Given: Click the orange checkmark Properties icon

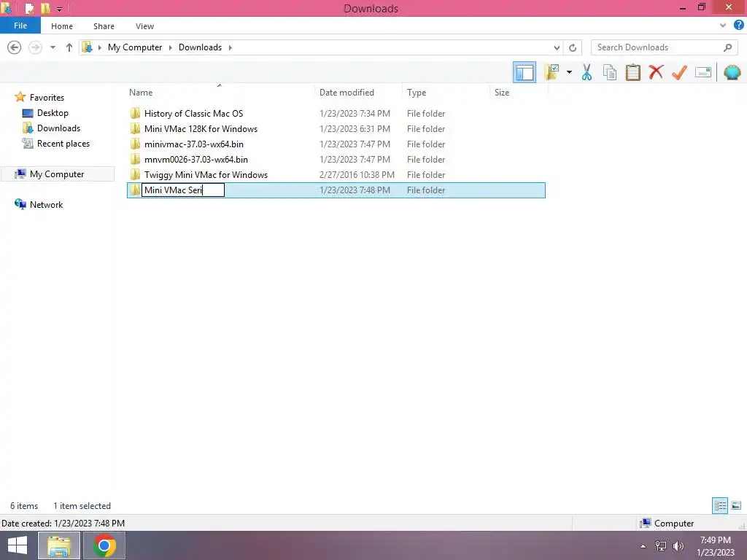Looking at the screenshot, I should coord(679,72).
